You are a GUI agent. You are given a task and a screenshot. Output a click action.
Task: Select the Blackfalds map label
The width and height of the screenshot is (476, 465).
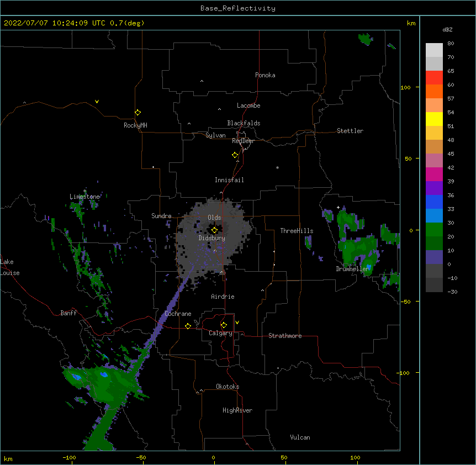pyautogui.click(x=244, y=123)
